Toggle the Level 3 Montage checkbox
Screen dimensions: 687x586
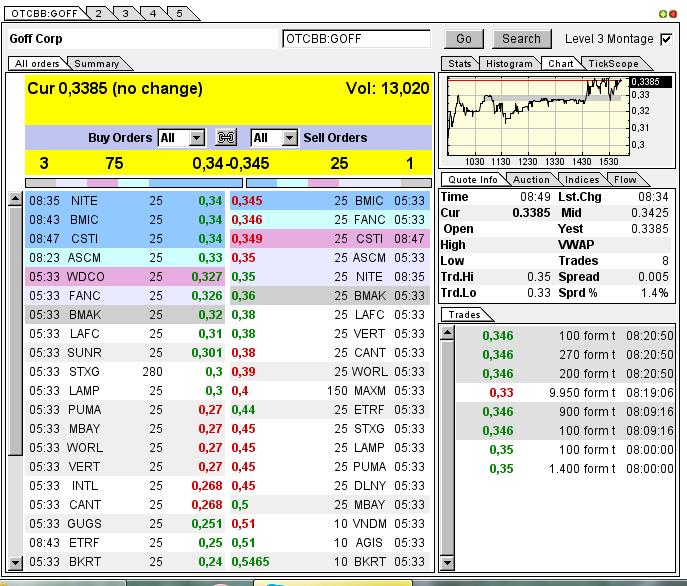(x=666, y=39)
